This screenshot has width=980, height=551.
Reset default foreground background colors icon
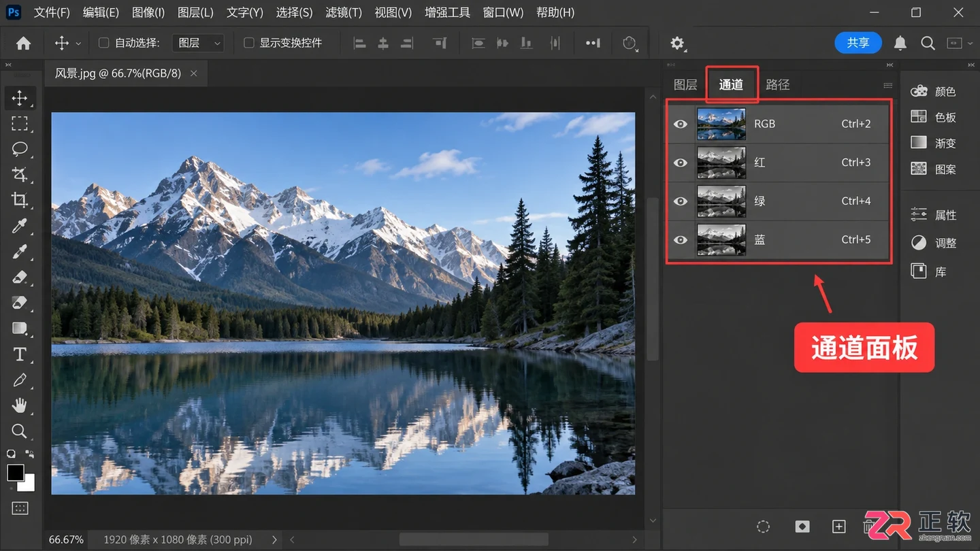pyautogui.click(x=11, y=454)
